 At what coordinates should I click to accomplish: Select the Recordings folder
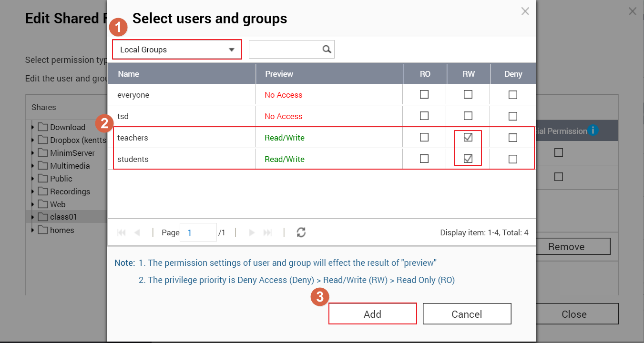click(70, 192)
